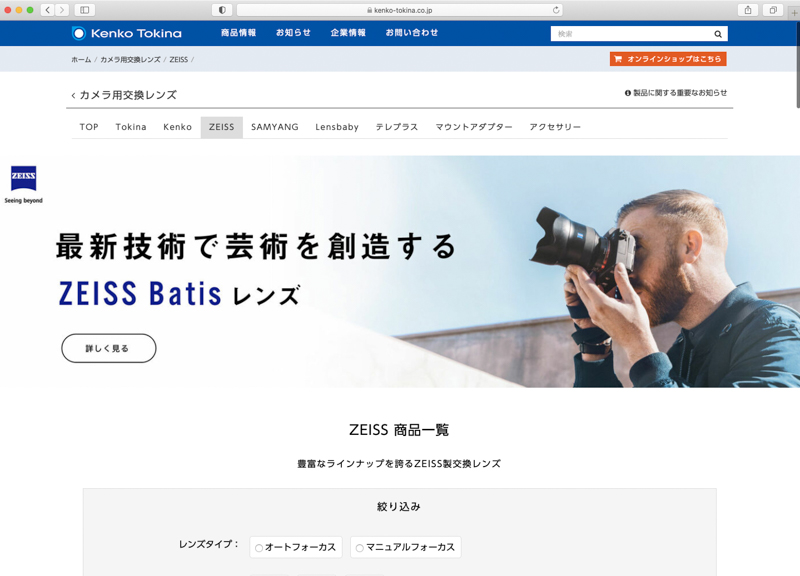800x576 pixels.
Task: Switch to the Kenko tab
Action: click(178, 127)
